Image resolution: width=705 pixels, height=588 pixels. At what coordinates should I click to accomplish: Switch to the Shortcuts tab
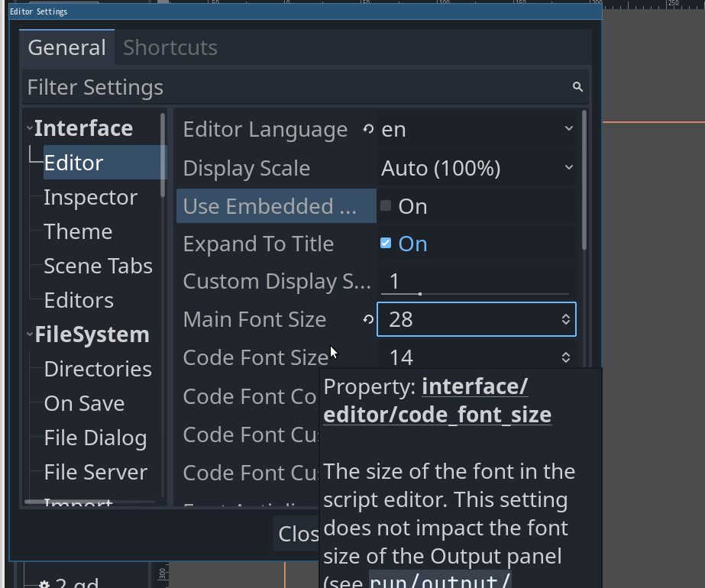[170, 47]
